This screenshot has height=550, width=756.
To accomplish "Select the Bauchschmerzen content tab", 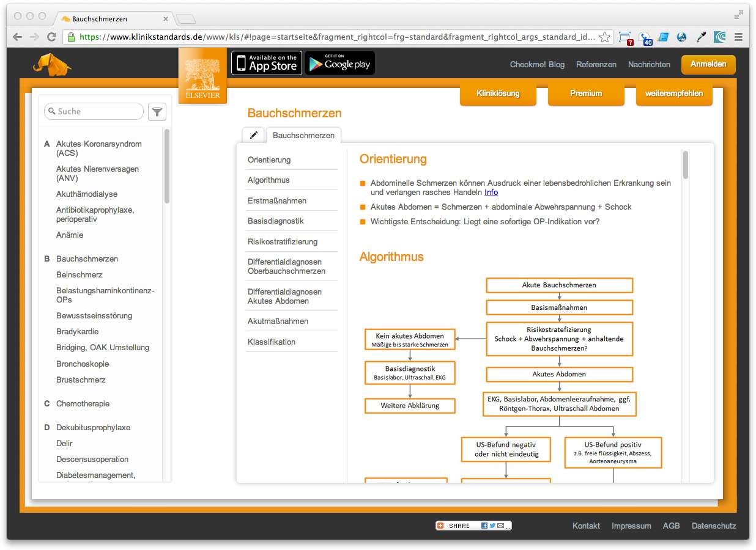I will pos(303,135).
